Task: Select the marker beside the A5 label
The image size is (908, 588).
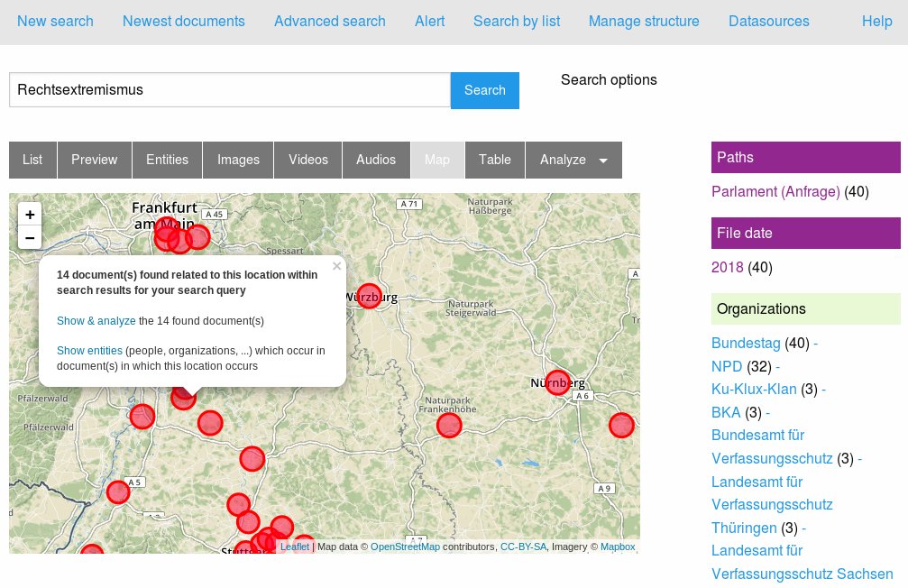Action: 117,492
